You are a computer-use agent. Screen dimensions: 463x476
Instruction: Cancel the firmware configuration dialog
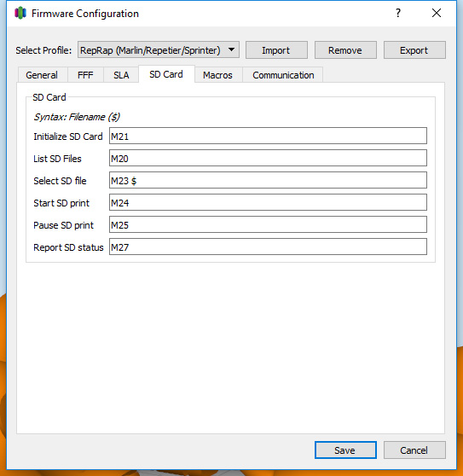pyautogui.click(x=414, y=450)
